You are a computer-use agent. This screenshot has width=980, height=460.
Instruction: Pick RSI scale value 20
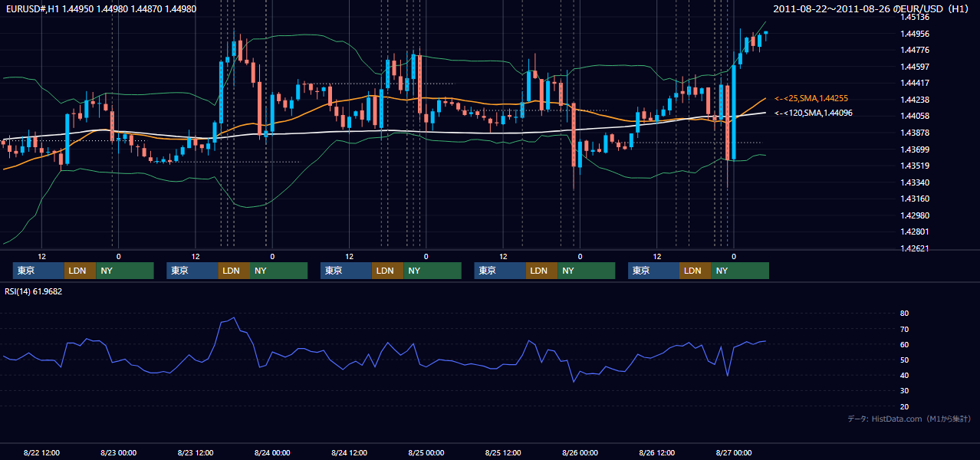(904, 406)
